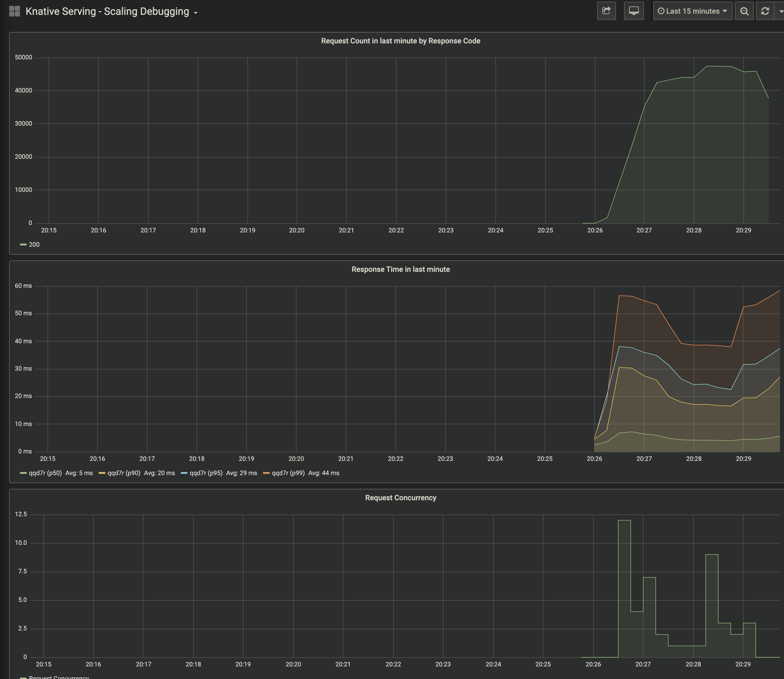784x679 pixels.
Task: Click the share dashboard icon
Action: tap(606, 11)
